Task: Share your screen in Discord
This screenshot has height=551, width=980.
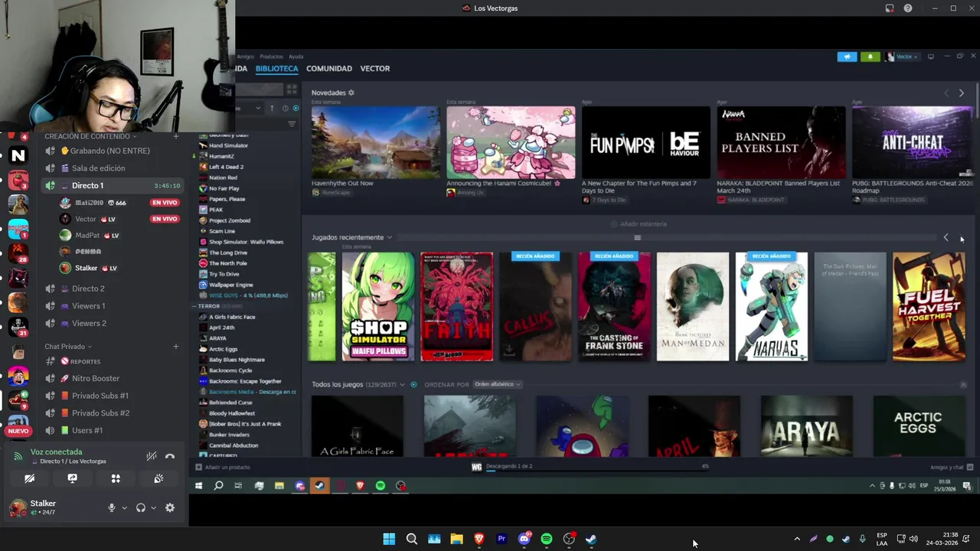Action: pyautogui.click(x=72, y=478)
